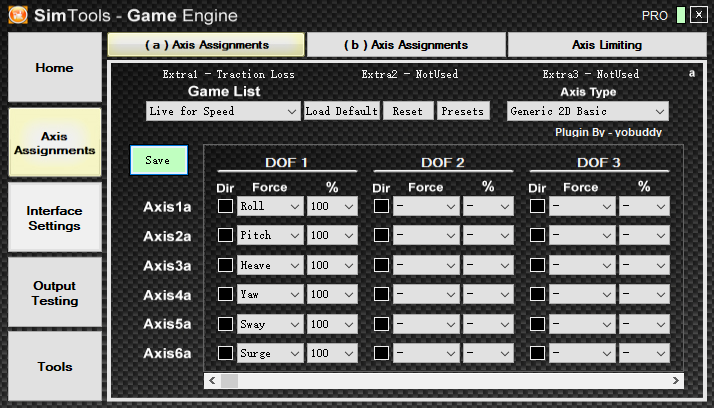The width and height of the screenshot is (714, 408).
Task: Click the horizontal scrollbar left arrow
Action: coord(212,381)
